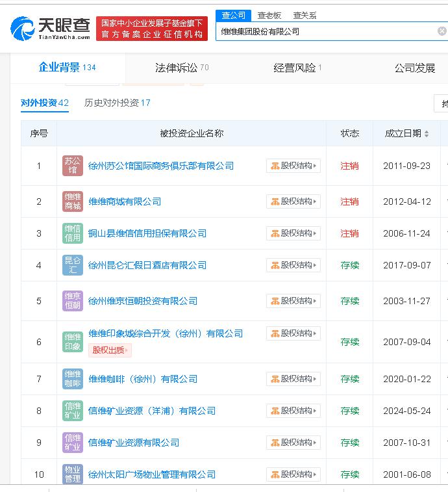This screenshot has height=492, width=448.
Task: Expand 股权结构 for 维维咖啡（徐州）
Action: pyautogui.click(x=293, y=379)
